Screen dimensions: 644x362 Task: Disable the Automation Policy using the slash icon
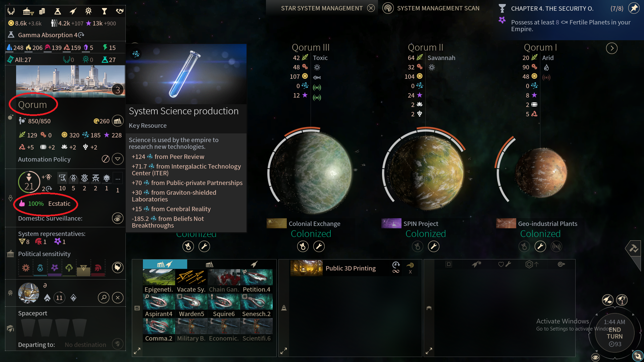coord(106,159)
